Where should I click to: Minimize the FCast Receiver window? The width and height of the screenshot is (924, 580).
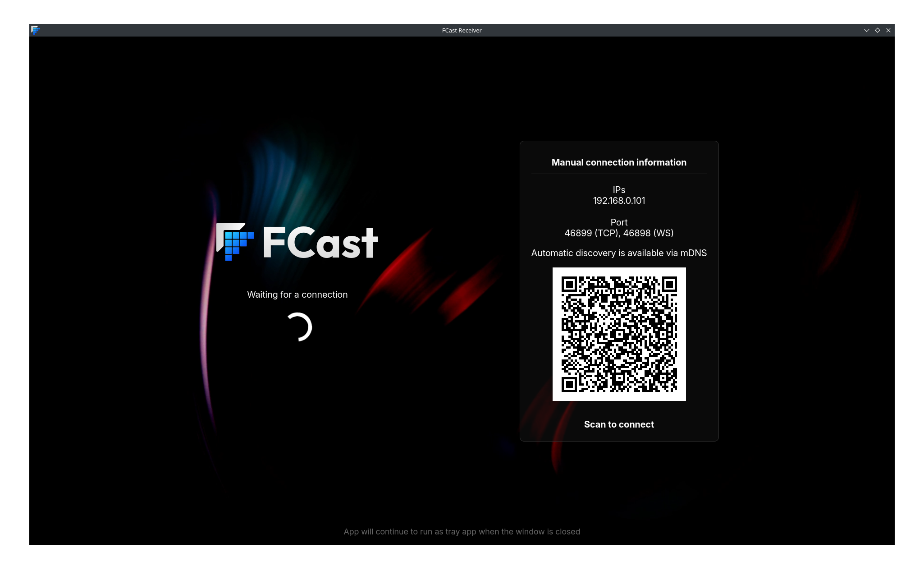click(x=866, y=30)
